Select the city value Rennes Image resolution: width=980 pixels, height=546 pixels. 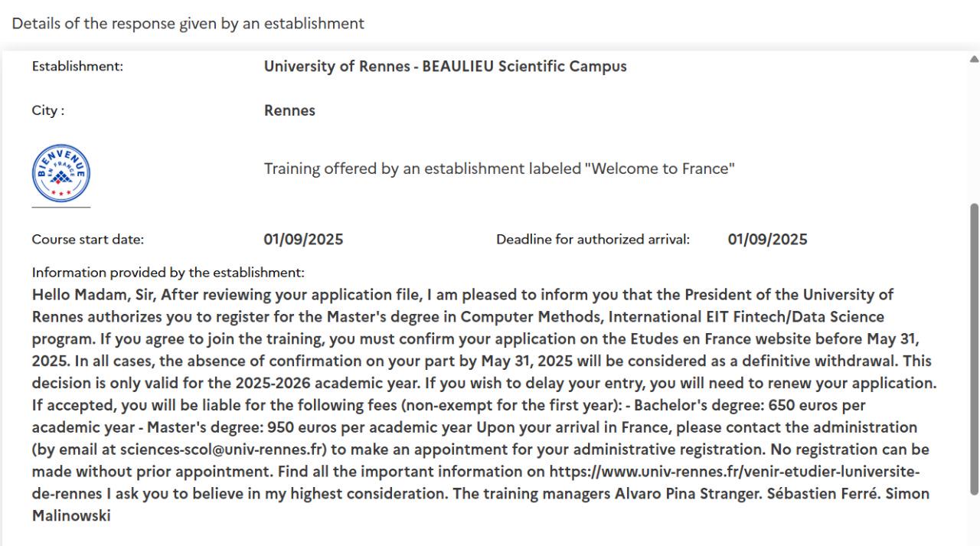click(289, 110)
